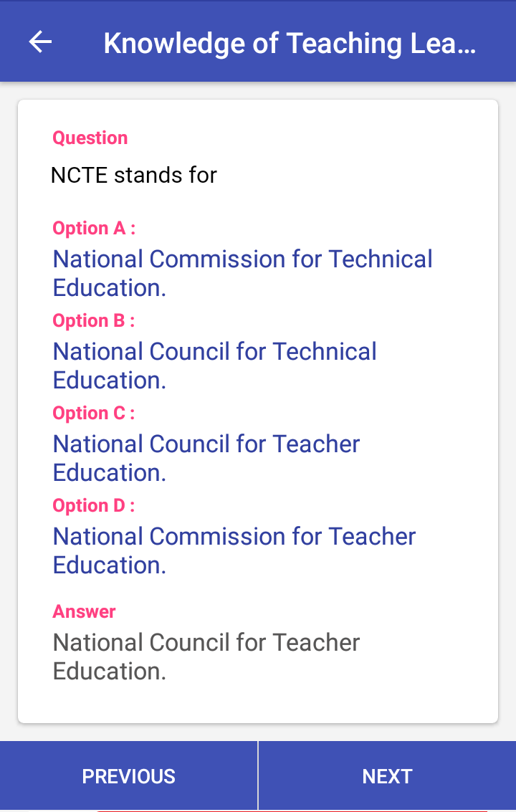Pick blue 'National Council for Teacher Education' option

[206, 458]
